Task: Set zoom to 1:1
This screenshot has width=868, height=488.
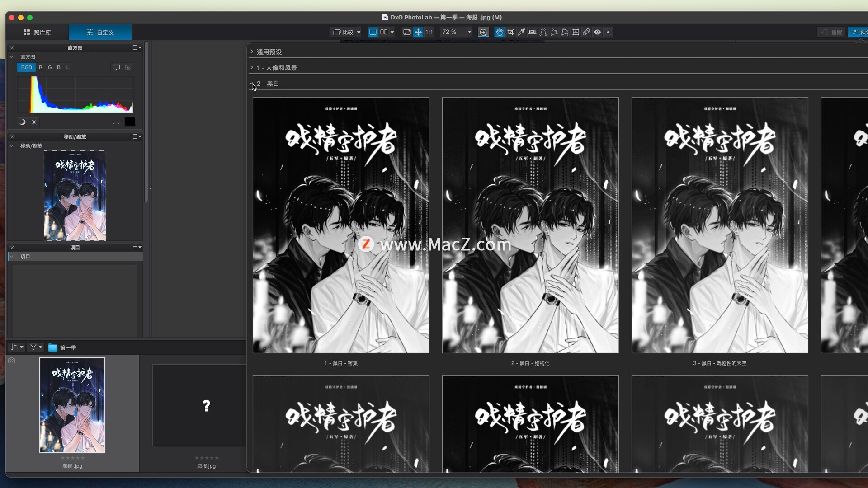Action: coord(429,32)
